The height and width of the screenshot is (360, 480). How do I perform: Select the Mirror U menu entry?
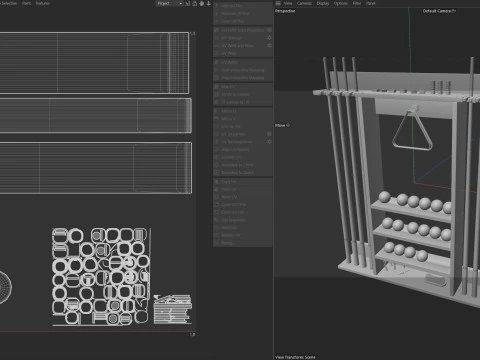click(x=243, y=111)
